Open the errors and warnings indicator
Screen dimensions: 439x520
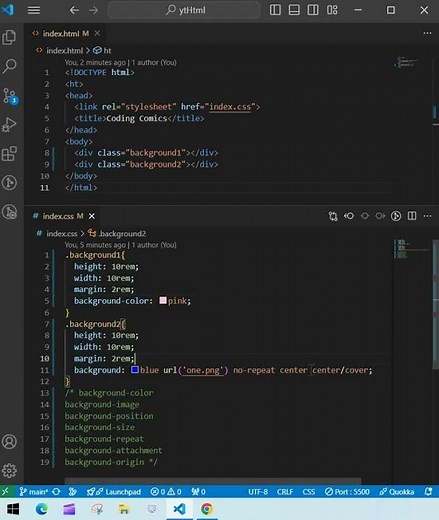(166, 492)
